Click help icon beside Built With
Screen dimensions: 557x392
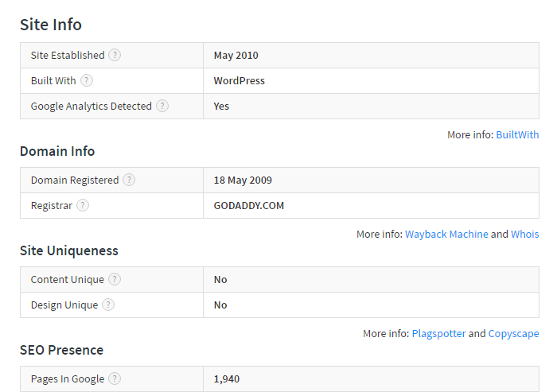click(x=87, y=81)
